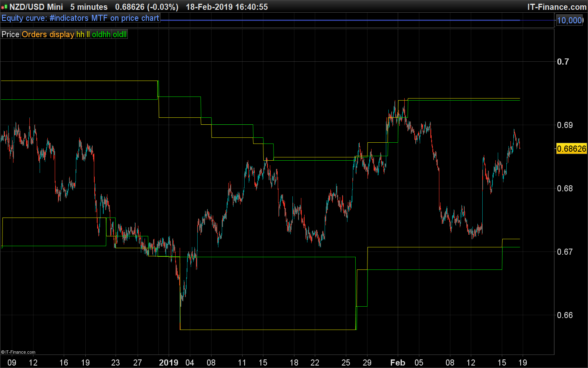Select the green oldhh indicator label
The image size is (588, 368).
pyautogui.click(x=101, y=34)
